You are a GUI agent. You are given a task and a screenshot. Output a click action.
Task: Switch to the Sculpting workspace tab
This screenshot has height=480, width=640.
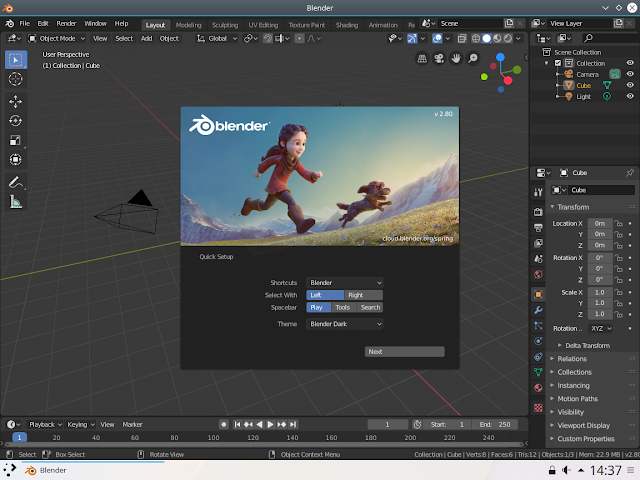click(x=225, y=24)
